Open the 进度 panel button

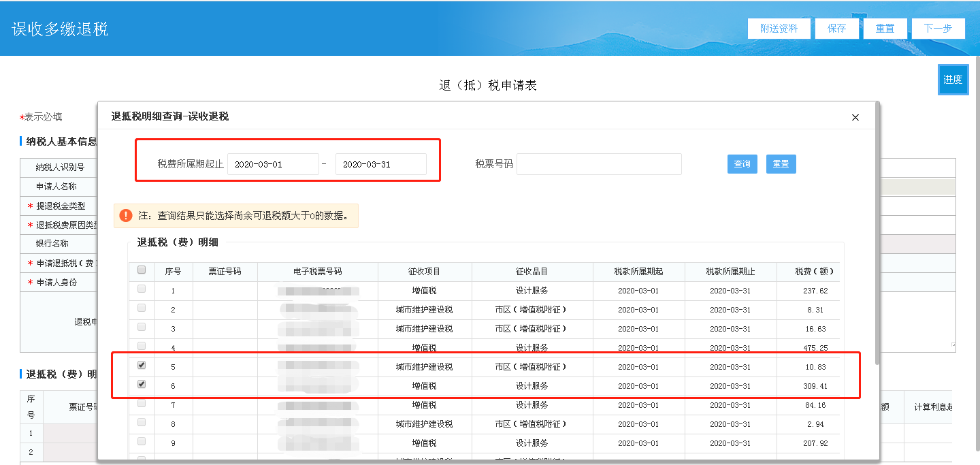pyautogui.click(x=953, y=80)
